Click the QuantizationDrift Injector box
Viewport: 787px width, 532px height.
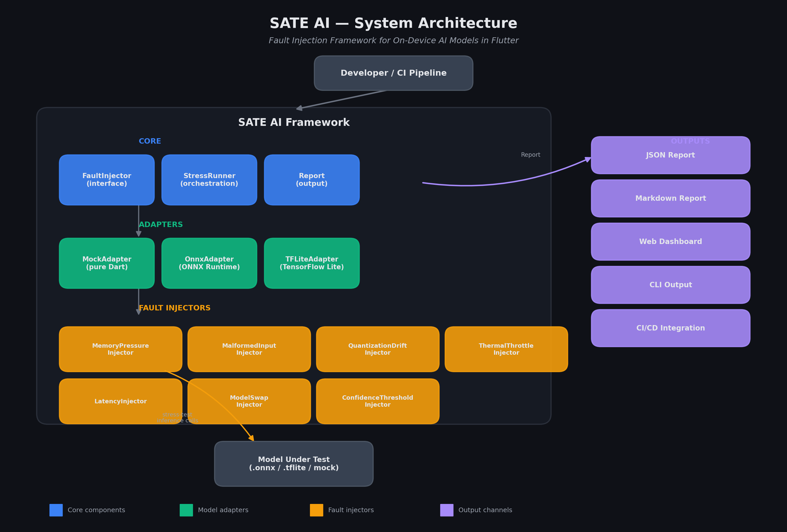pyautogui.click(x=378, y=349)
